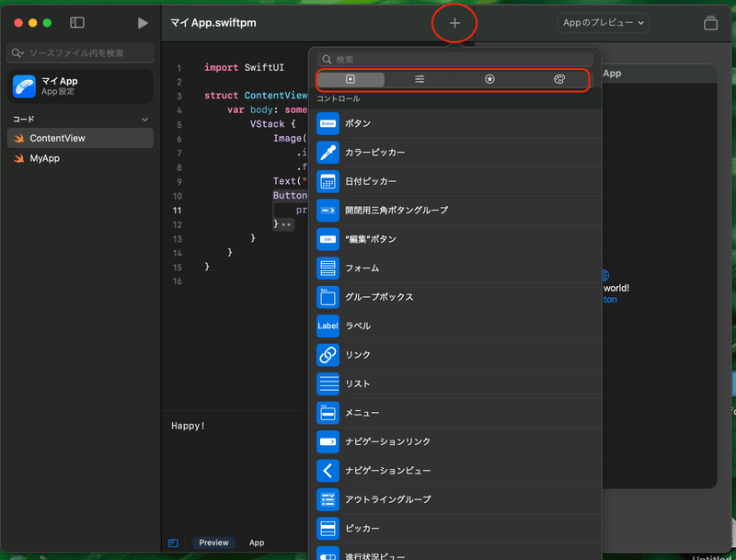This screenshot has width=736, height=560.
Task: Choose the ナビゲーションビュー back-arrow icon
Action: (328, 471)
